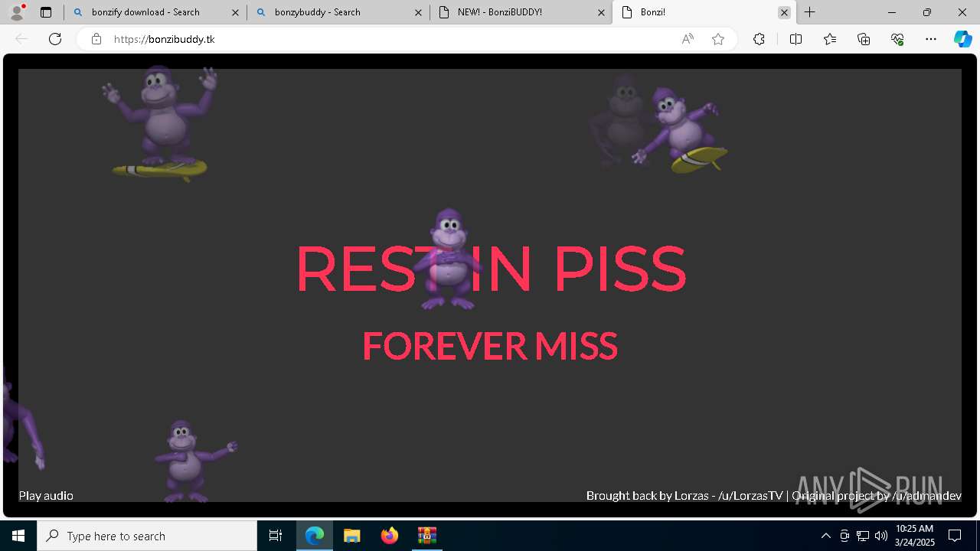The height and width of the screenshot is (551, 980).
Task: Click the 'Play audio' link
Action: (x=46, y=496)
